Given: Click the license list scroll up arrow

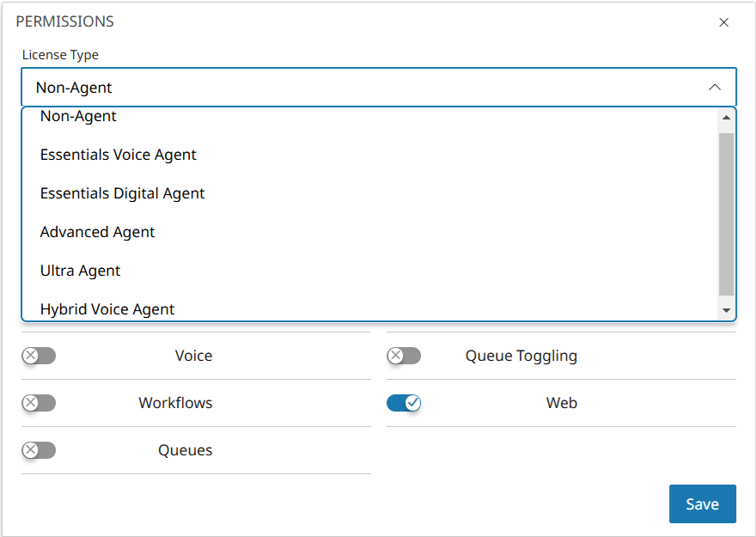Looking at the screenshot, I should [726, 118].
